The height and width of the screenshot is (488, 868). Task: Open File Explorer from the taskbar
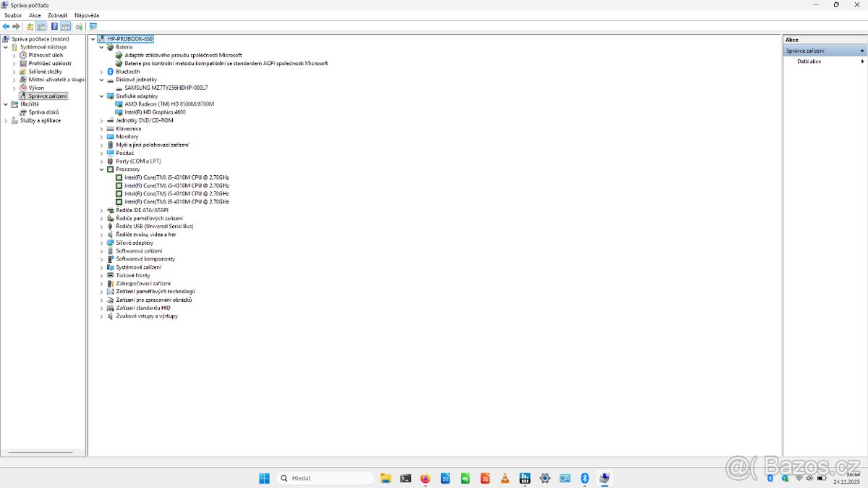[x=386, y=478]
